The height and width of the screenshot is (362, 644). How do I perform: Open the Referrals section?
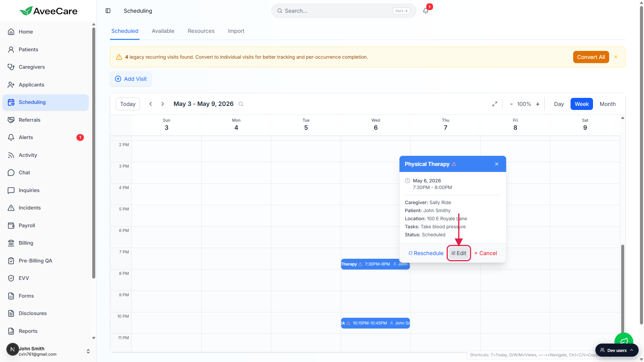pos(46,120)
